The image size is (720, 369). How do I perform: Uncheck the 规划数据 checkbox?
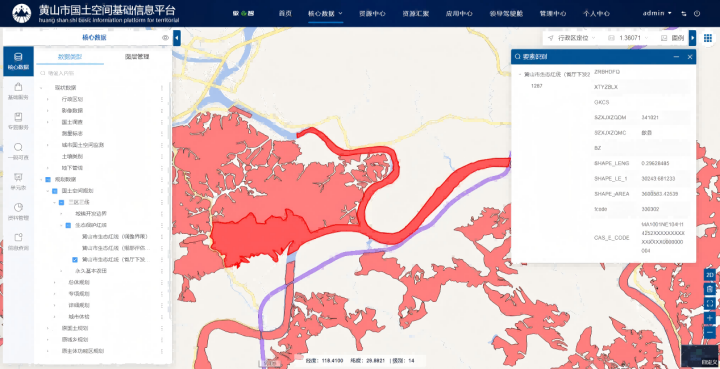point(48,179)
